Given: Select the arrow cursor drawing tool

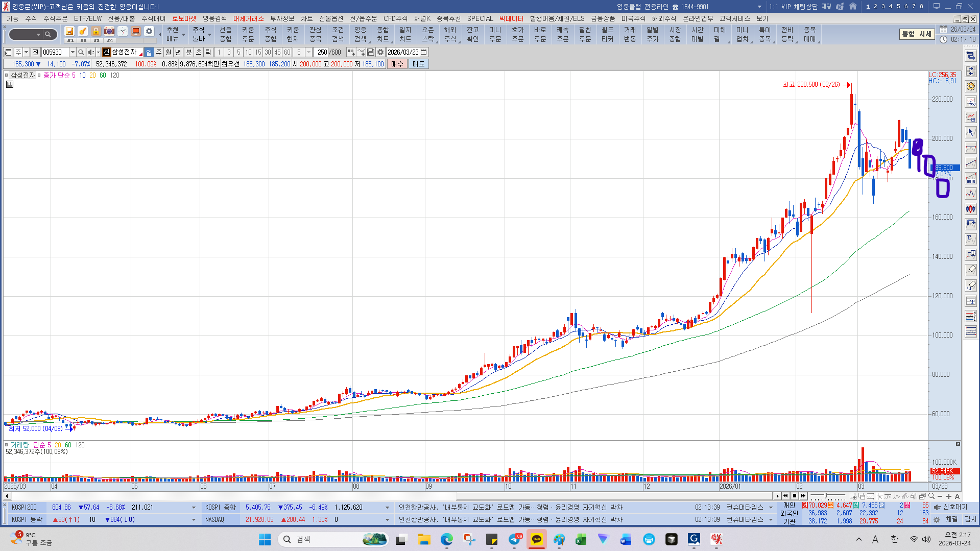Looking at the screenshot, I should 971,132.
